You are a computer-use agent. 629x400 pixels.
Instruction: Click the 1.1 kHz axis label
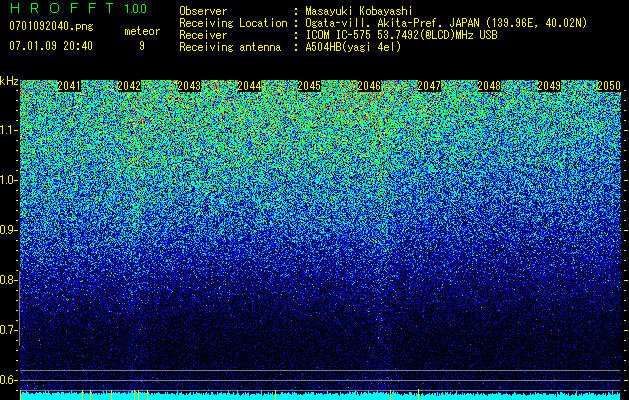[8, 130]
